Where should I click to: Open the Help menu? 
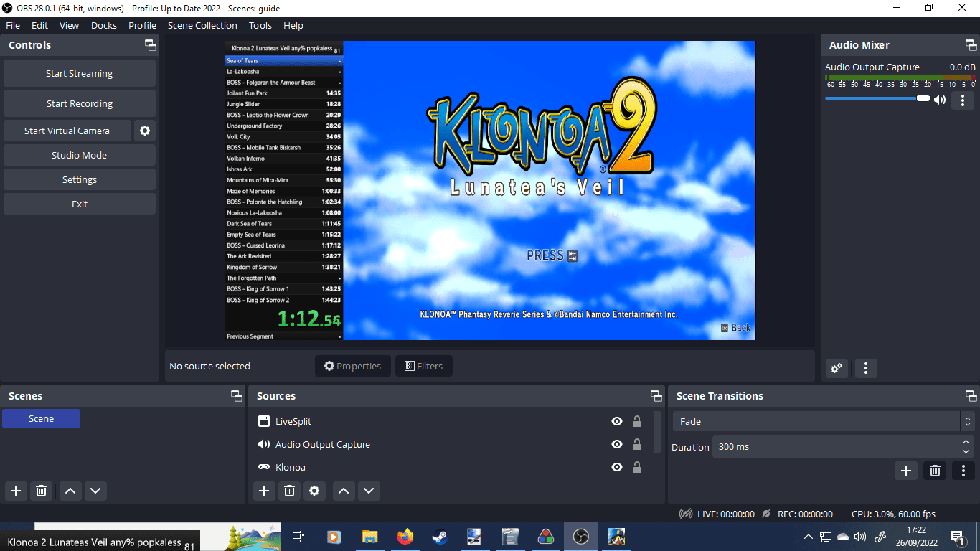pos(293,25)
